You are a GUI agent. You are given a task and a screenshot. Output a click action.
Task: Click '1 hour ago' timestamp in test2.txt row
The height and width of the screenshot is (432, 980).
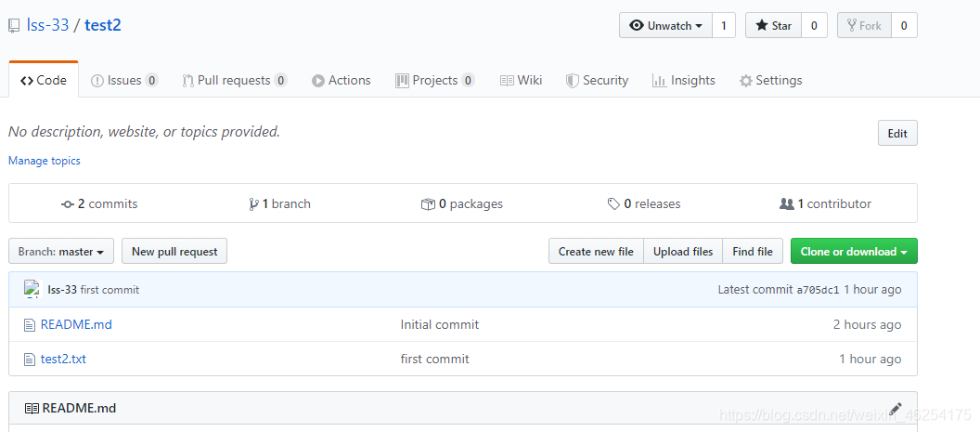tap(870, 359)
